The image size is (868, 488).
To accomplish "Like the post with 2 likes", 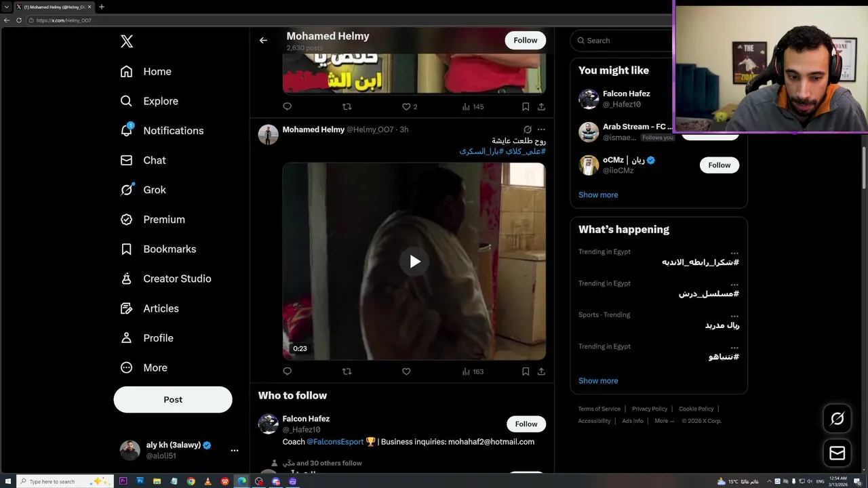I will click(409, 106).
